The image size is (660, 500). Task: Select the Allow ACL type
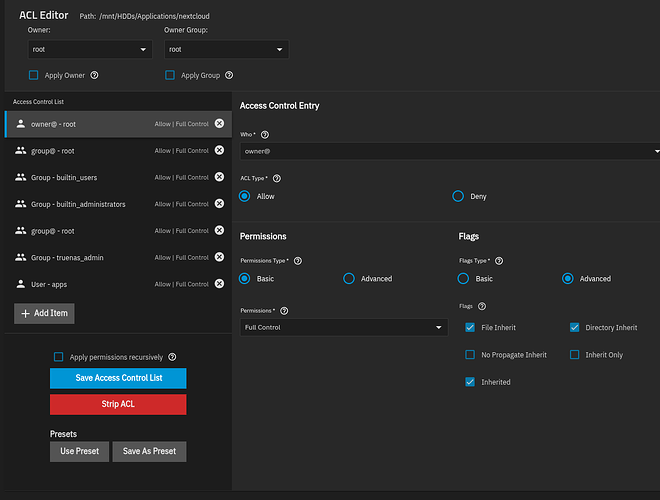click(245, 196)
